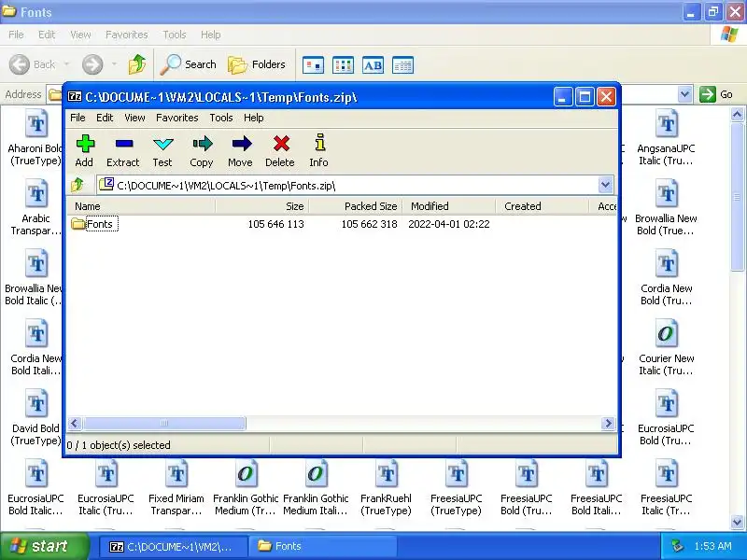The width and height of the screenshot is (747, 560).
Task: Expand the Back button history dropdown
Action: coord(66,64)
